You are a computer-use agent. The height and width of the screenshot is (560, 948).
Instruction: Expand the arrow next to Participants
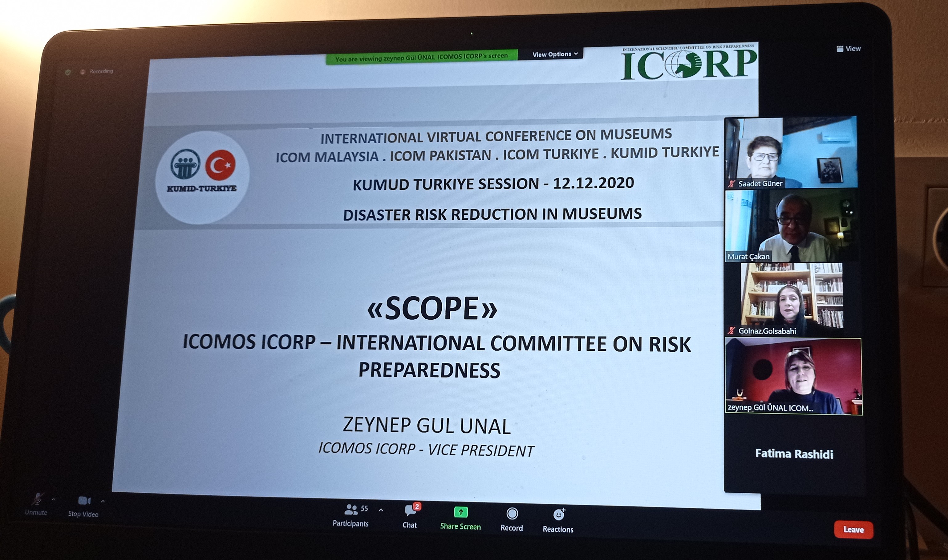pos(381,510)
